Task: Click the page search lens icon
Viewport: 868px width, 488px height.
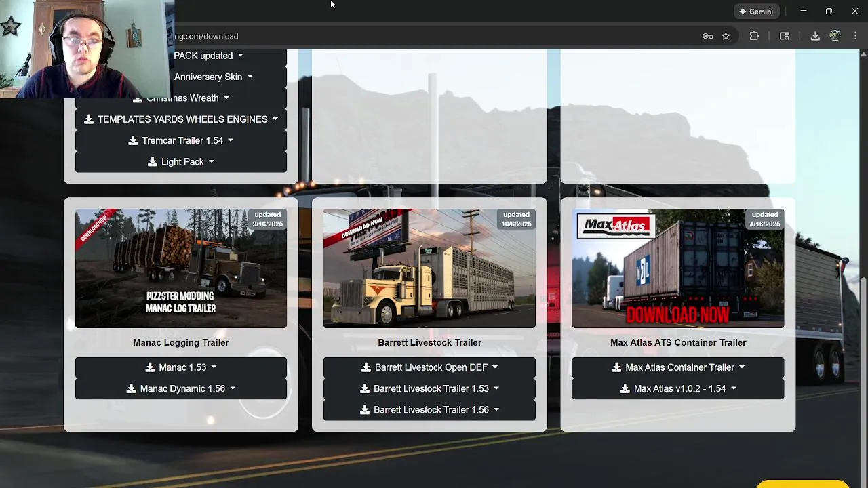Action: (x=785, y=36)
